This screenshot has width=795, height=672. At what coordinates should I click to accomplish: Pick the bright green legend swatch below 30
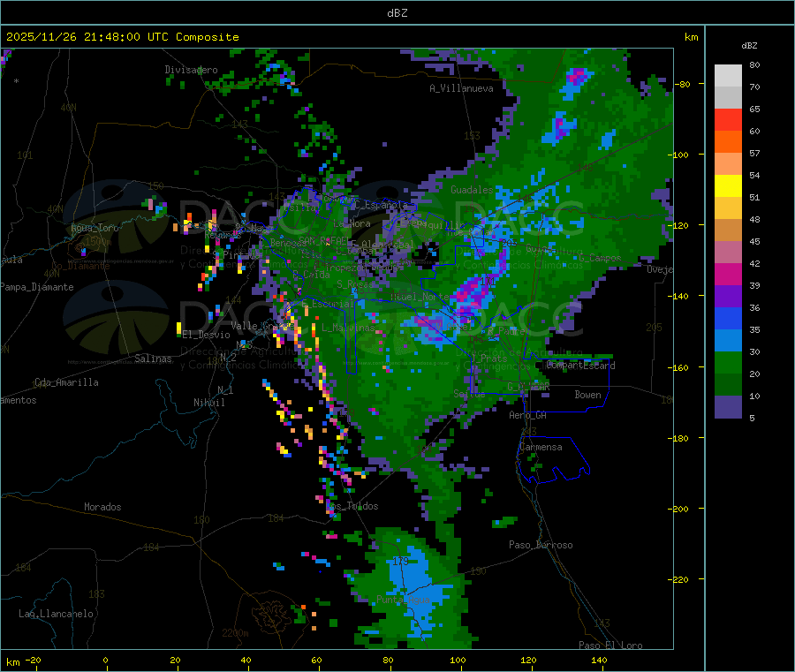coord(728,362)
